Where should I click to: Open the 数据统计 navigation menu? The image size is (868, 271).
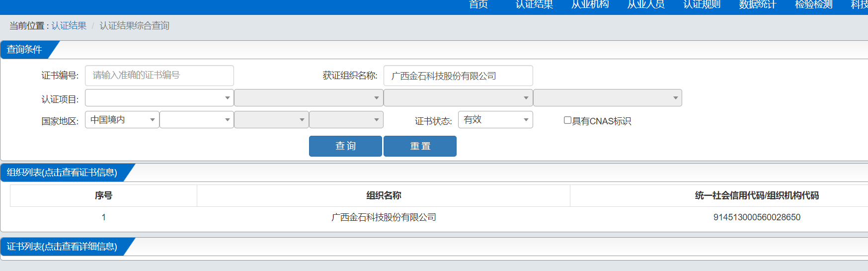pos(758,4)
